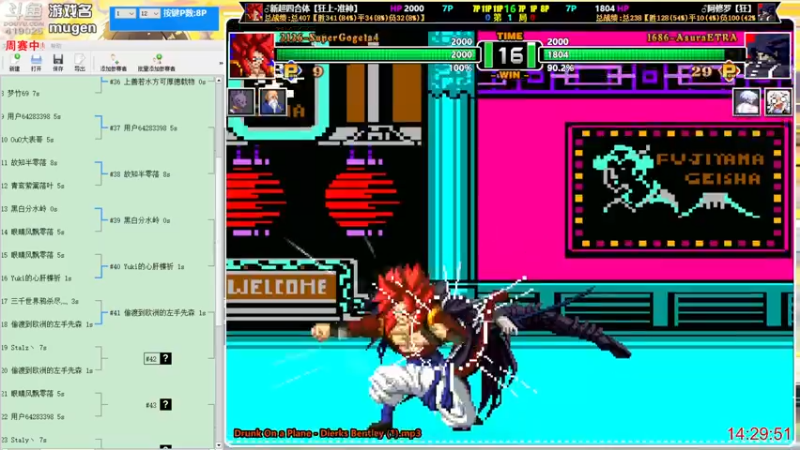Click the 打开 (Open) toolbar icon
The image size is (800, 450).
[36, 62]
